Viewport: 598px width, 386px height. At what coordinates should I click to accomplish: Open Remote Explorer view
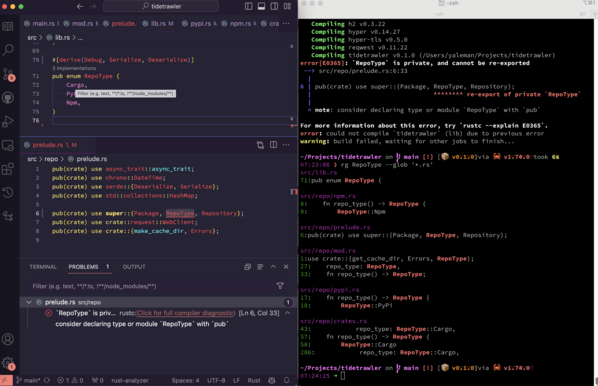point(8,145)
